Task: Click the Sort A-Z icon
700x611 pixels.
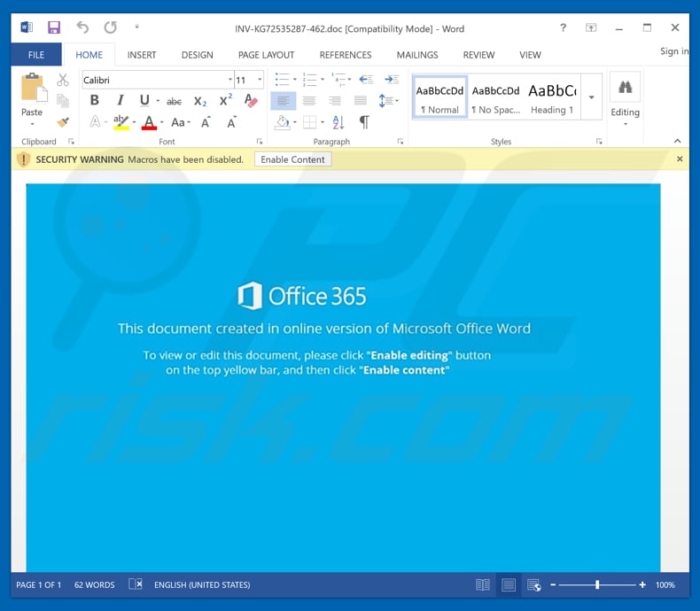Action: tap(338, 121)
